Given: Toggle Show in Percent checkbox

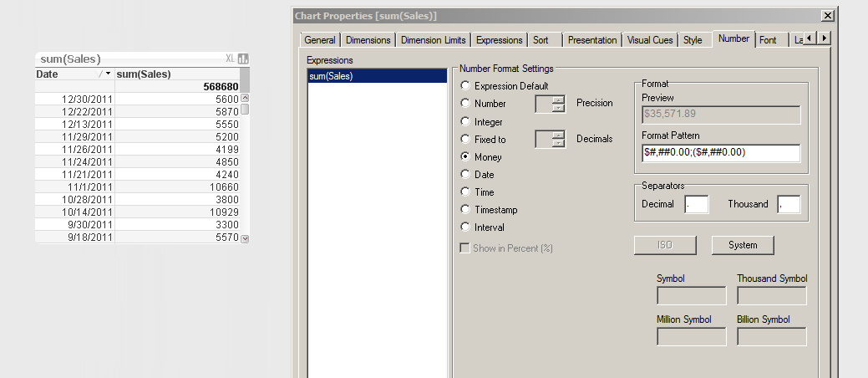Looking at the screenshot, I should [465, 248].
